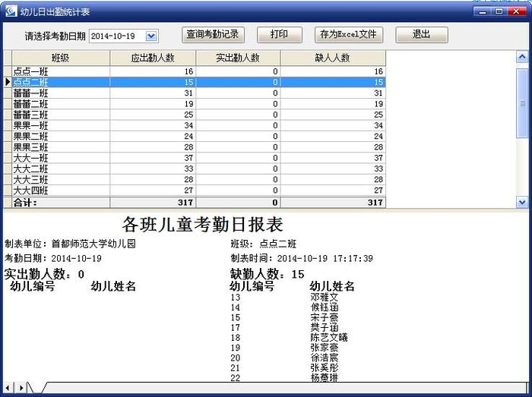
Task: Click the 缺人人数 column header
Action: pos(333,58)
